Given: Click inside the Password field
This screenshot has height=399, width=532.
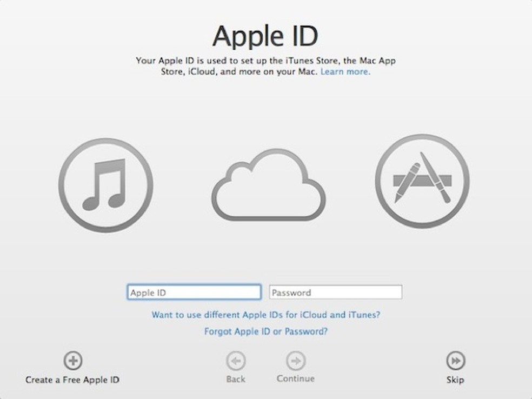Looking at the screenshot, I should click(335, 292).
